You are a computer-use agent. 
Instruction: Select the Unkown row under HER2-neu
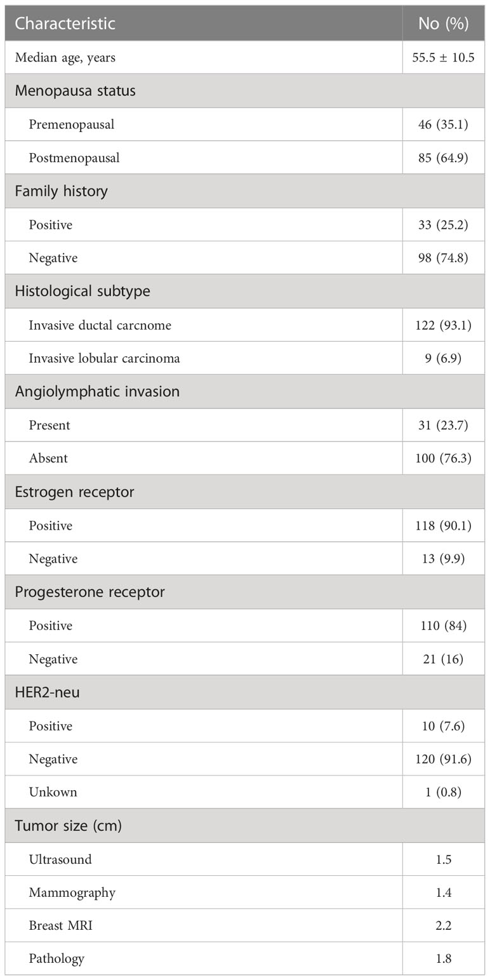click(245, 793)
